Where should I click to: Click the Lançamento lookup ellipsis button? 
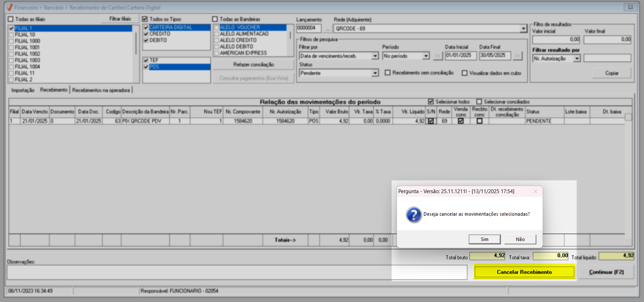(327, 28)
